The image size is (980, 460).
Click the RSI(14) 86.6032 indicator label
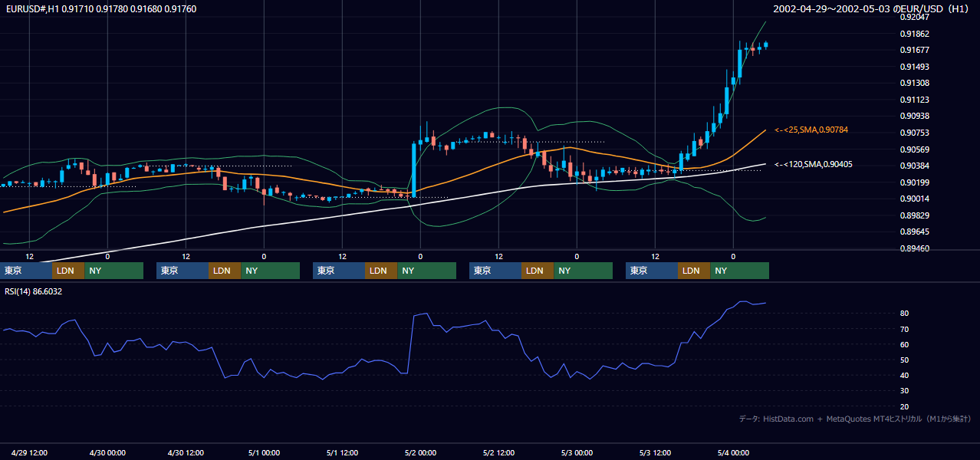(34, 291)
